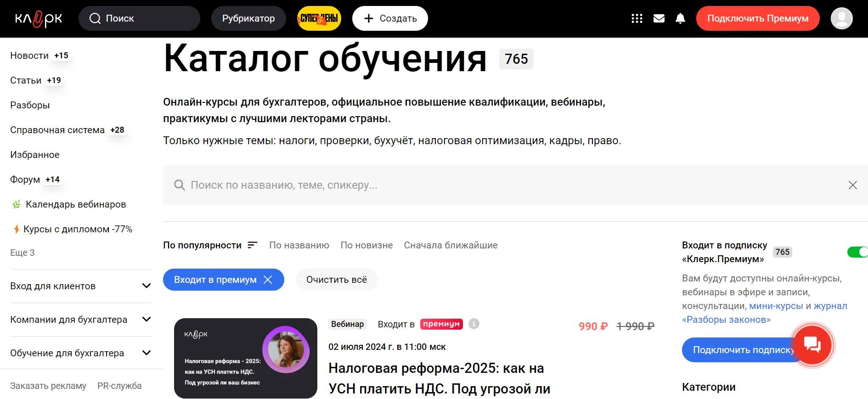Viewport: 868px width, 399px height.
Task: Click the Суперцены yellow promo badge
Action: point(319,18)
